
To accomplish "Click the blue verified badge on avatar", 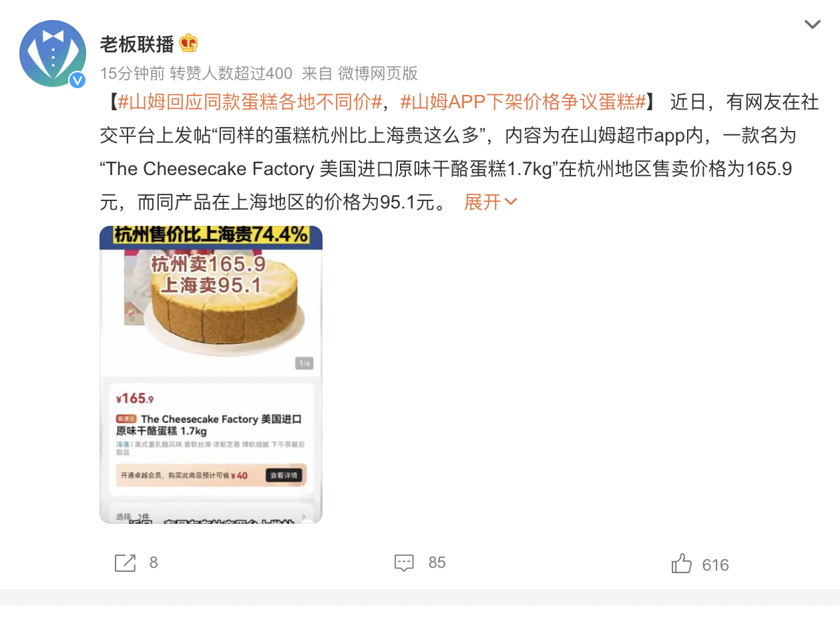I will coord(78,80).
